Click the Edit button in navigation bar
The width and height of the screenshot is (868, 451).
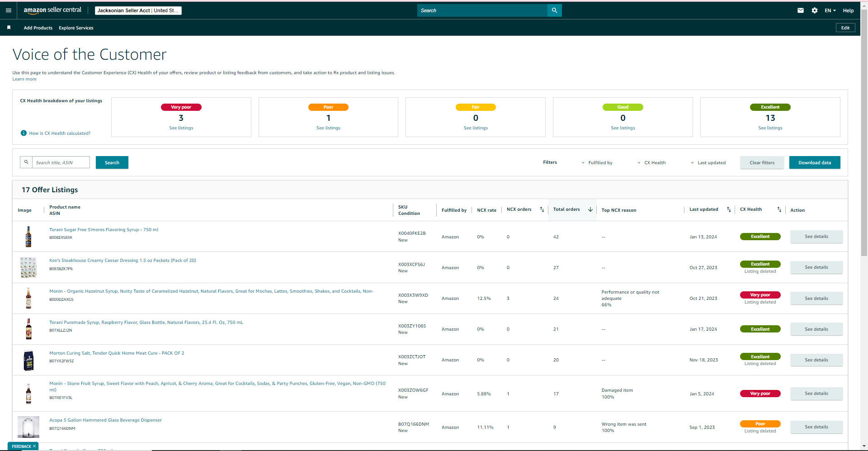(x=845, y=28)
